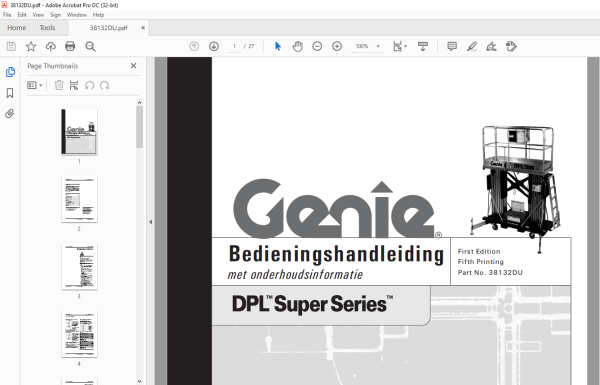Select page 1 thumbnail
The width and height of the screenshot is (600, 385).
[79, 132]
